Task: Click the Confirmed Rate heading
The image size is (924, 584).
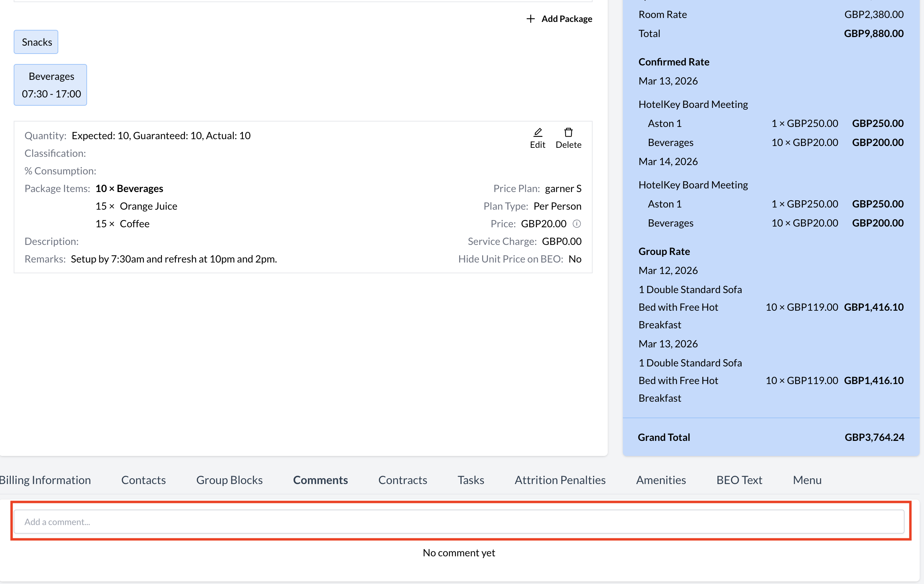Action: click(x=674, y=62)
